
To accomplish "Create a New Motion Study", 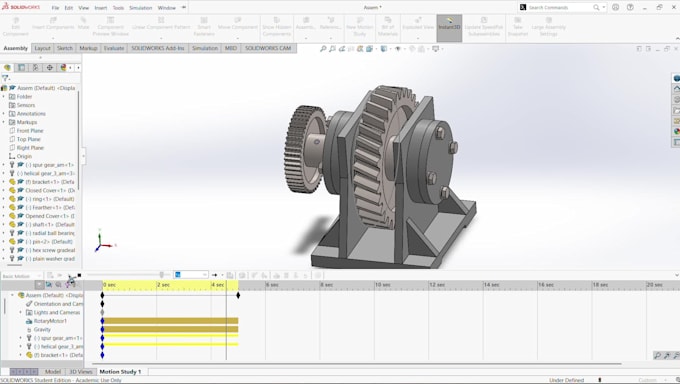I will click(360, 26).
